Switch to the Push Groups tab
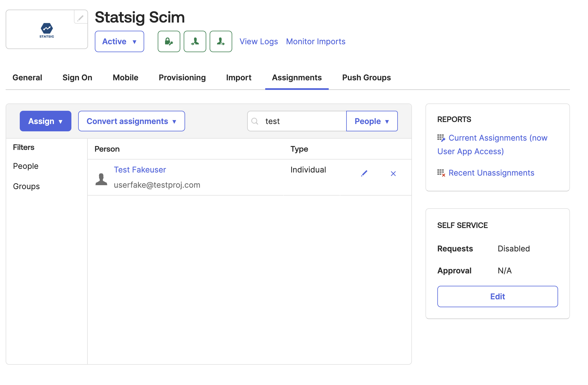The width and height of the screenshot is (588, 385). (x=366, y=78)
